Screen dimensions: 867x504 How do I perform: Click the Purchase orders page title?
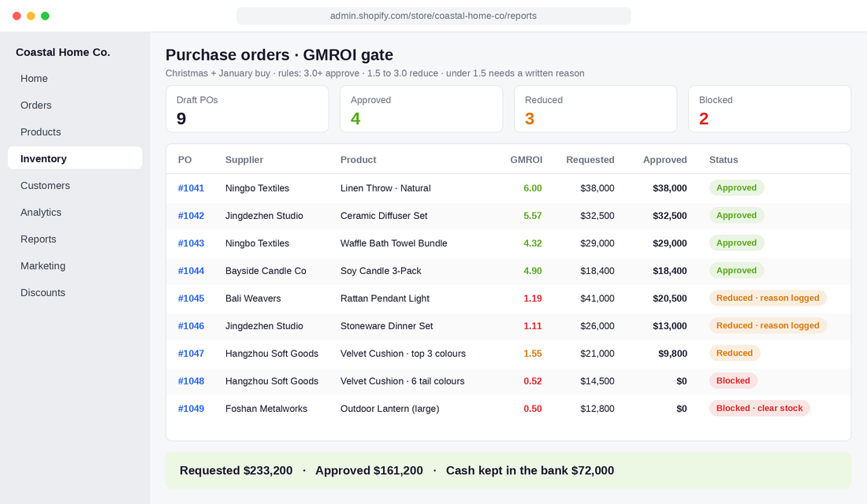coord(279,54)
